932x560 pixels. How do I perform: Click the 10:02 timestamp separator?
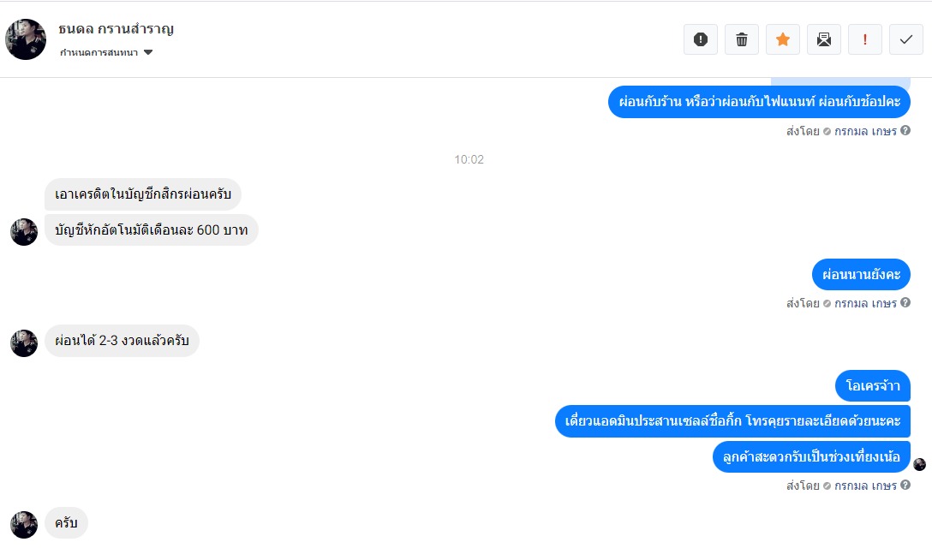(x=469, y=160)
